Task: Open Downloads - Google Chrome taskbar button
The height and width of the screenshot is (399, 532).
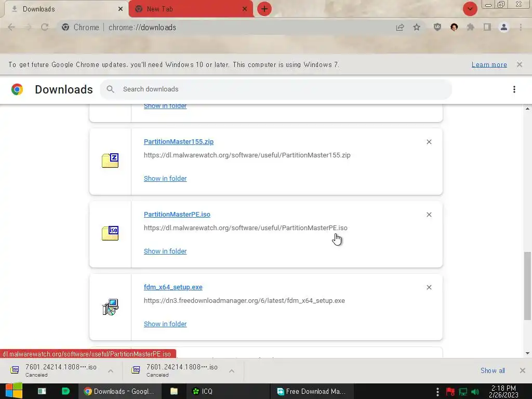Action: (x=120, y=391)
